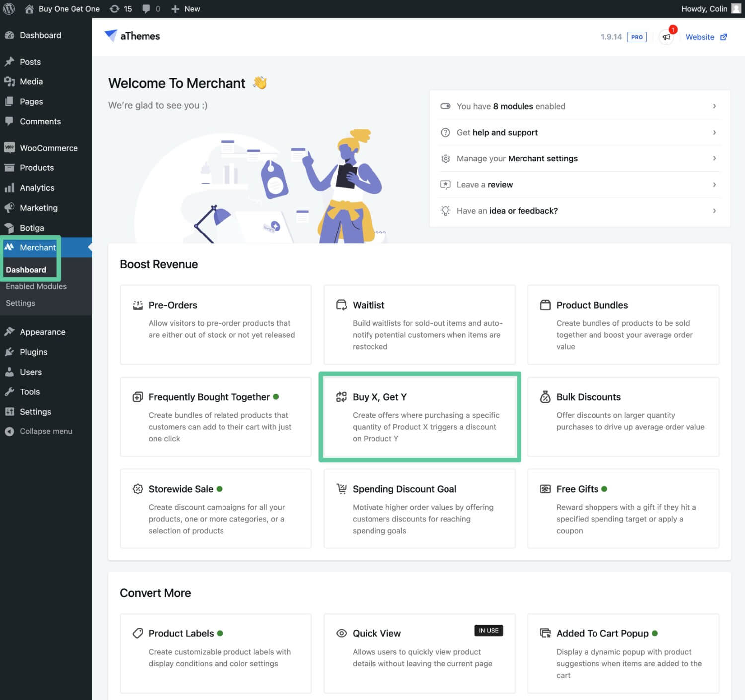Viewport: 745px width, 700px height.
Task: Click the Bulk Discounts money bag icon
Action: [545, 397]
